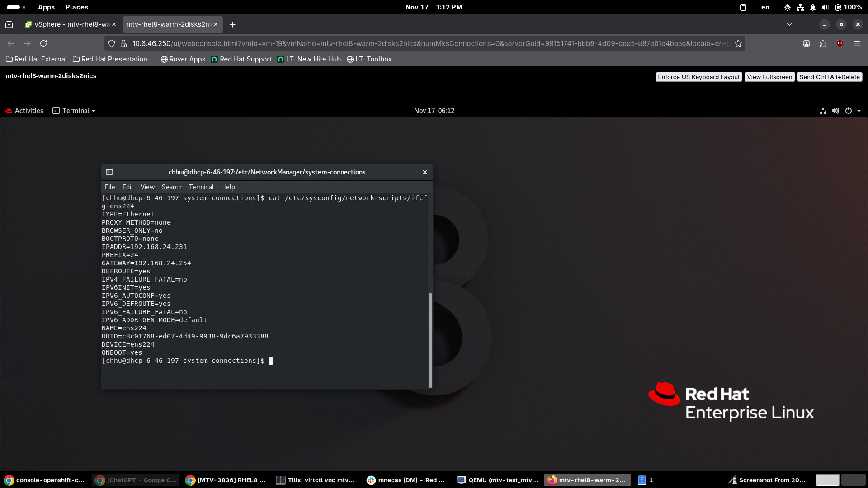Expand the Terminal app menu dropdown
868x488 pixels.
tap(75, 111)
